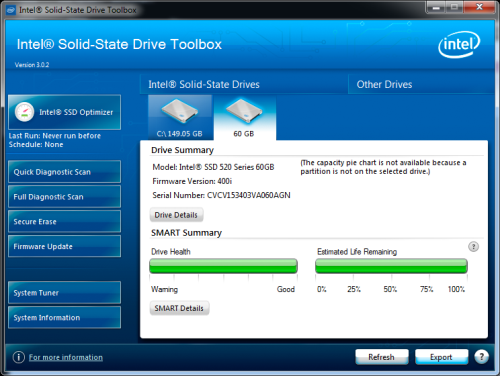Image resolution: width=500 pixels, height=376 pixels.
Task: Open System Information
Action: click(65, 317)
